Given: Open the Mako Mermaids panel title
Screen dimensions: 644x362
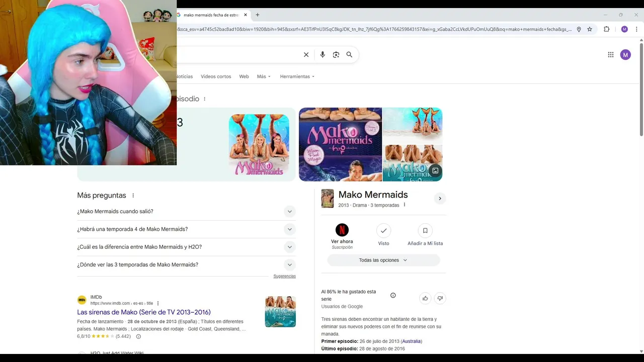Looking at the screenshot, I should coord(373,195).
